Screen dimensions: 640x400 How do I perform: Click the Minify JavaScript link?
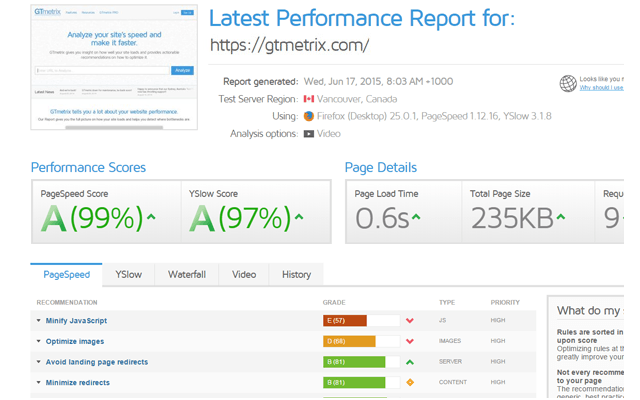click(x=76, y=321)
